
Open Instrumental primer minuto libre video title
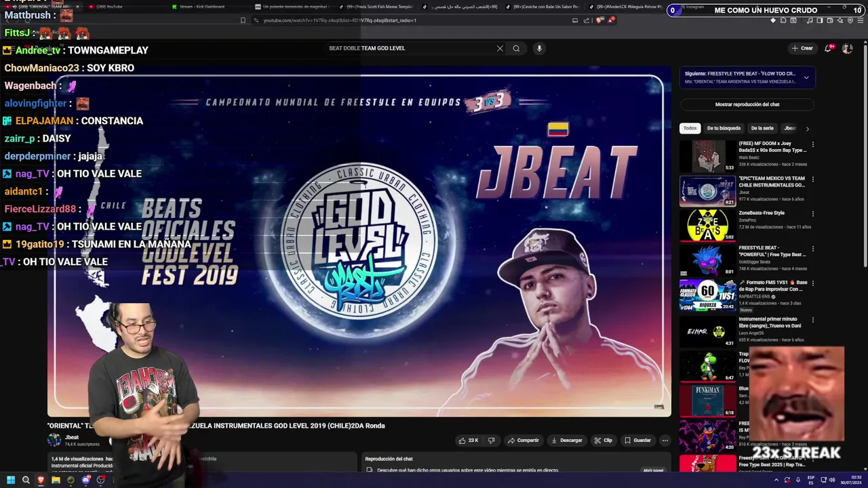(x=772, y=322)
